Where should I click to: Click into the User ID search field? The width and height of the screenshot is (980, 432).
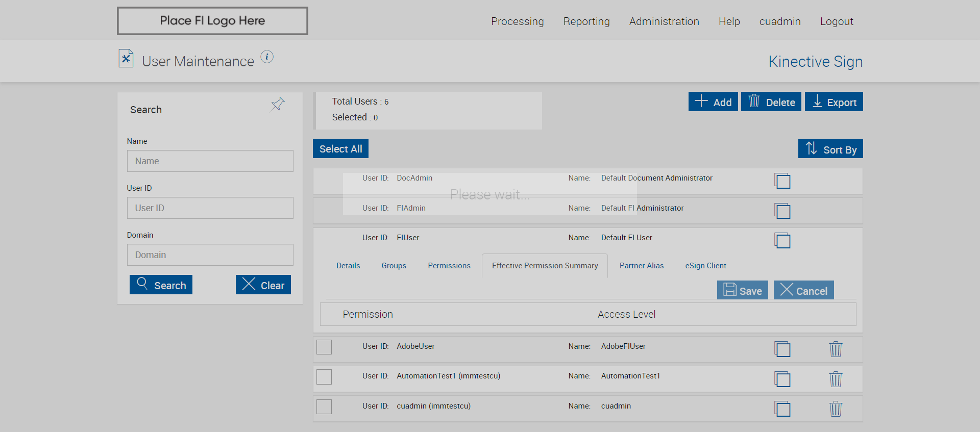point(210,208)
